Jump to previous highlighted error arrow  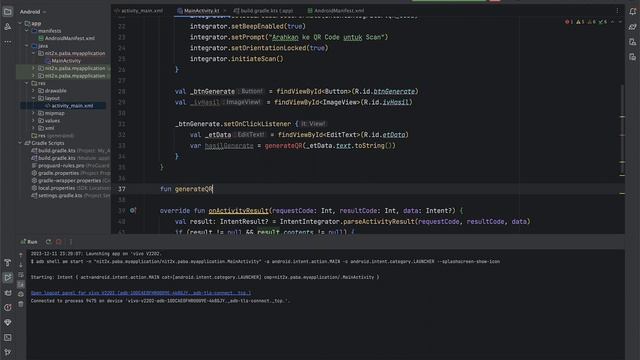coord(612,22)
